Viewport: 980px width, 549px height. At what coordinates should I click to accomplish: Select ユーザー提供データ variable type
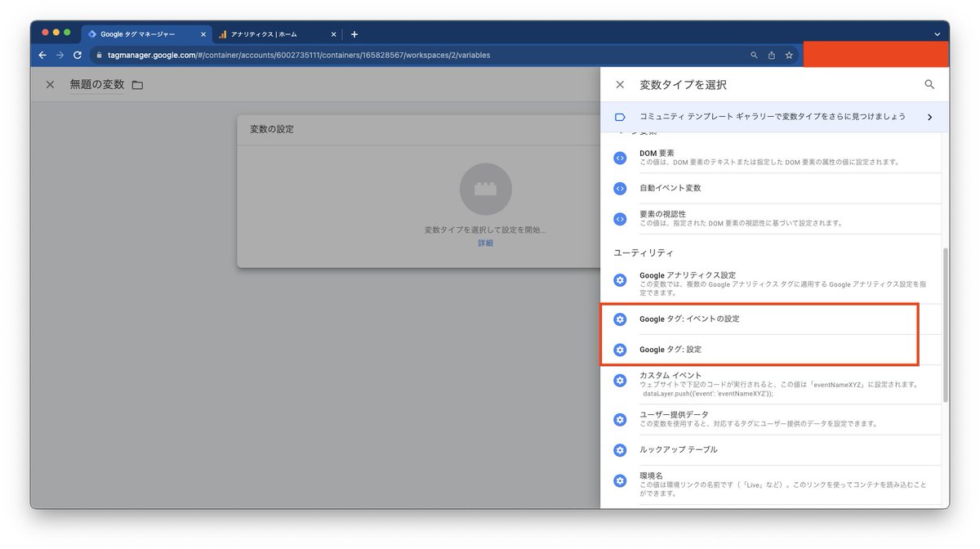pyautogui.click(x=777, y=419)
